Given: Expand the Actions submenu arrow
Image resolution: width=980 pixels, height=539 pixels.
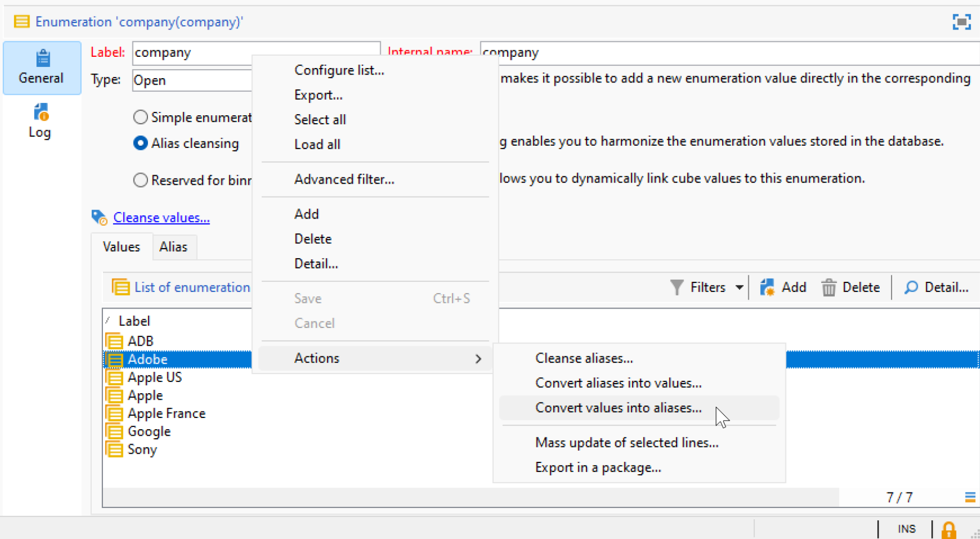Looking at the screenshot, I should [478, 358].
